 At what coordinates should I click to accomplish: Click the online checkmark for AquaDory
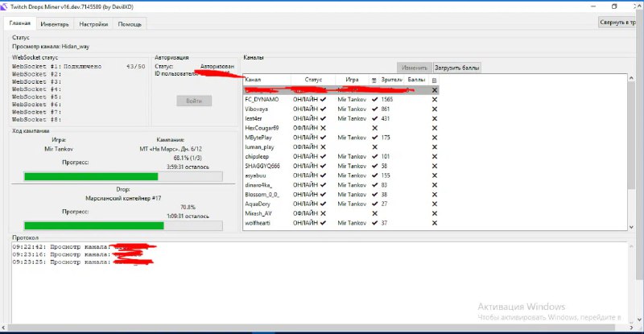pyautogui.click(x=323, y=204)
